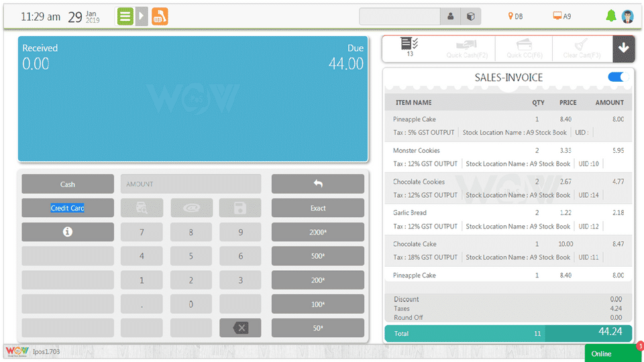644x362 pixels.
Task: Click the email @ icon button
Action: coord(191,208)
